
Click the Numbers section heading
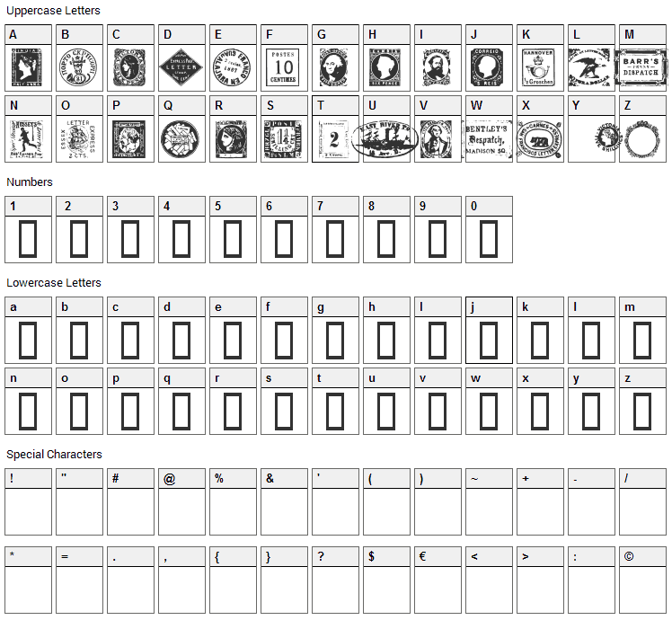point(29,182)
